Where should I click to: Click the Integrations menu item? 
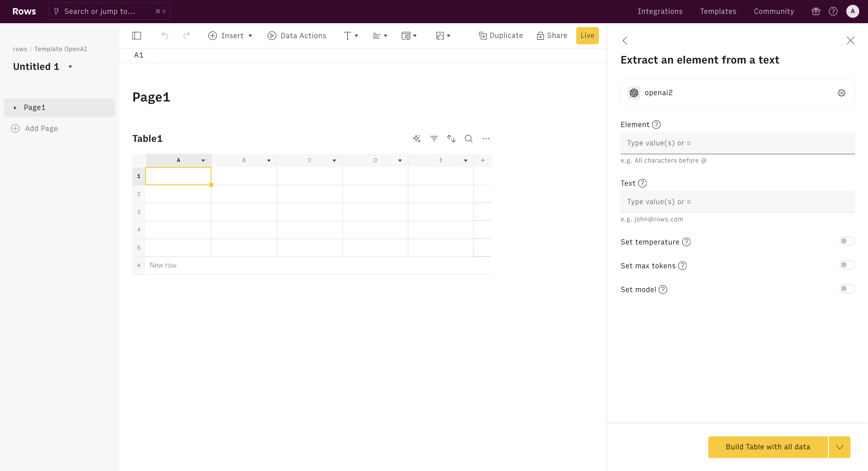click(660, 11)
